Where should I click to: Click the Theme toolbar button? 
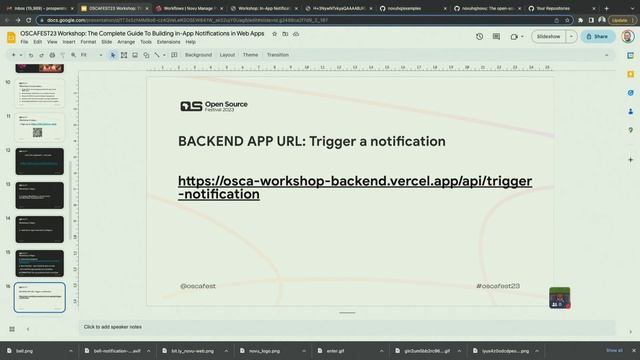(250, 55)
